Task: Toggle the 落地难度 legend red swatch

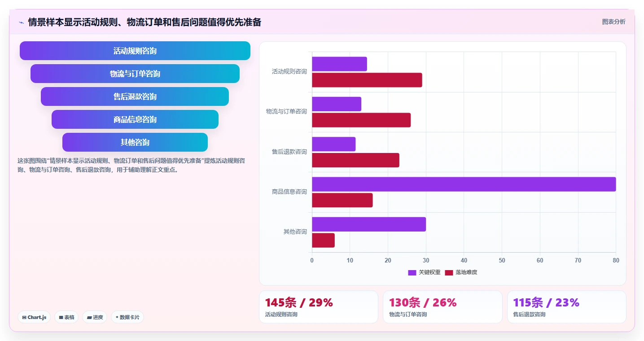Action: [x=449, y=272]
